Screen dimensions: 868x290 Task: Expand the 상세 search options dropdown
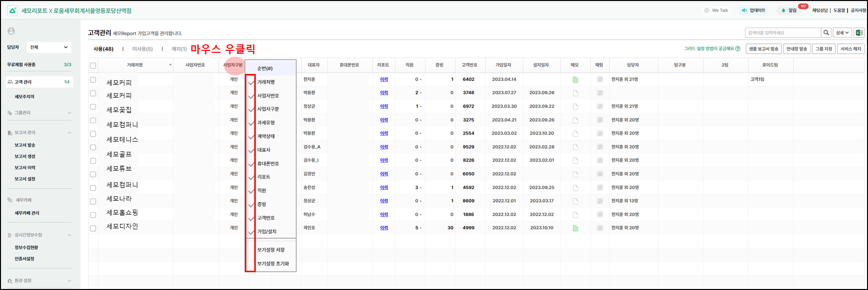point(842,33)
